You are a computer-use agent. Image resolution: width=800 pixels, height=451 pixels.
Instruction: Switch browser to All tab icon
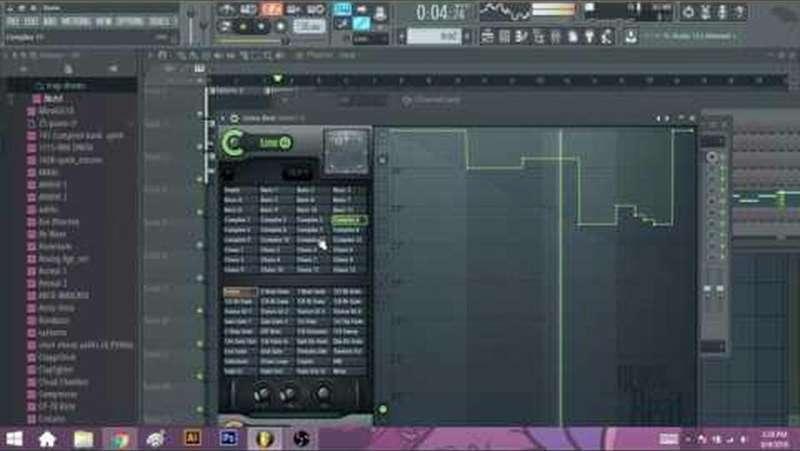(x=23, y=68)
